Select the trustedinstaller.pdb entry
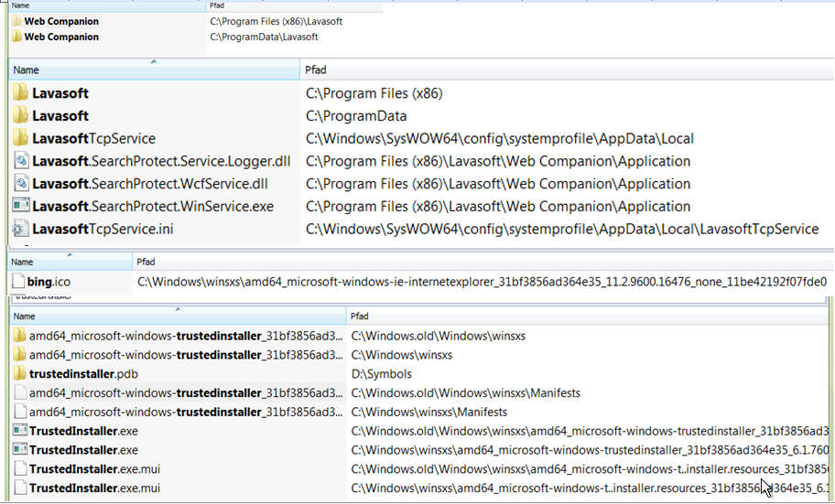Viewport: 835px width, 504px height. pyautogui.click(x=83, y=373)
